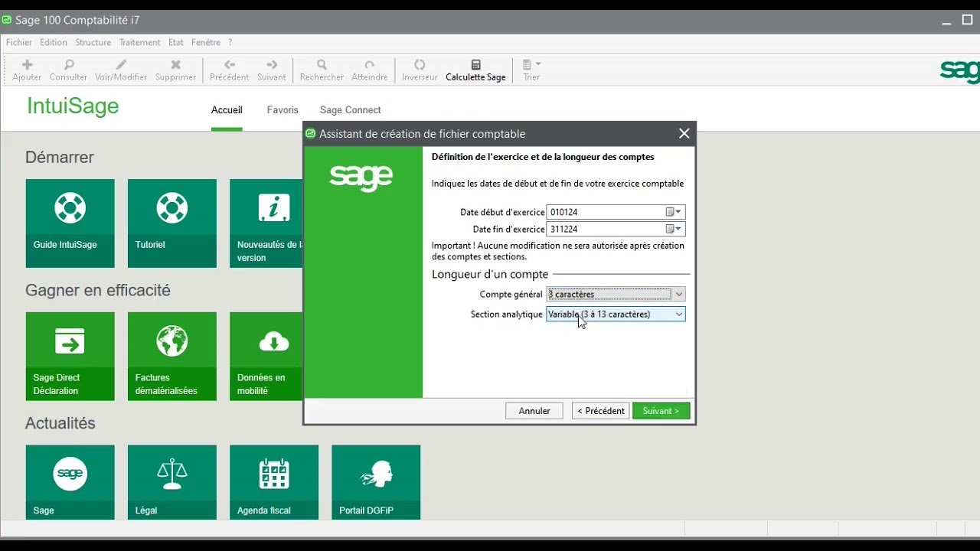Screen dimensions: 980x551
Task: Open the Guide IntuiSage tile
Action: (70, 223)
